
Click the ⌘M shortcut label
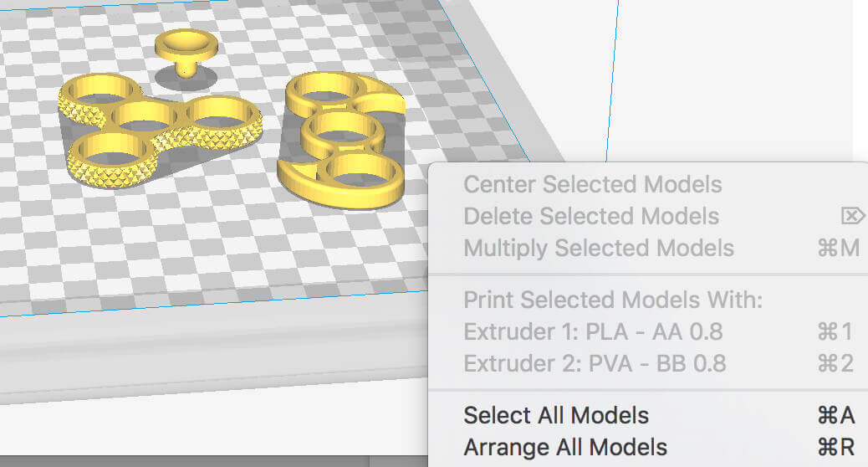838,248
